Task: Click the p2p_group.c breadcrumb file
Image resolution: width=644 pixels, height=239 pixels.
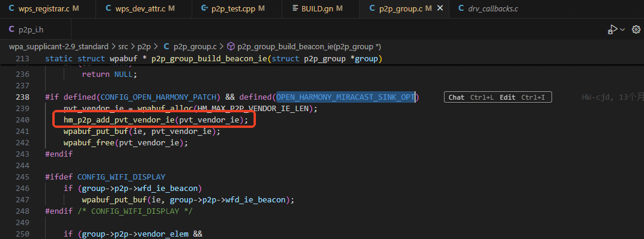Action: tap(195, 46)
